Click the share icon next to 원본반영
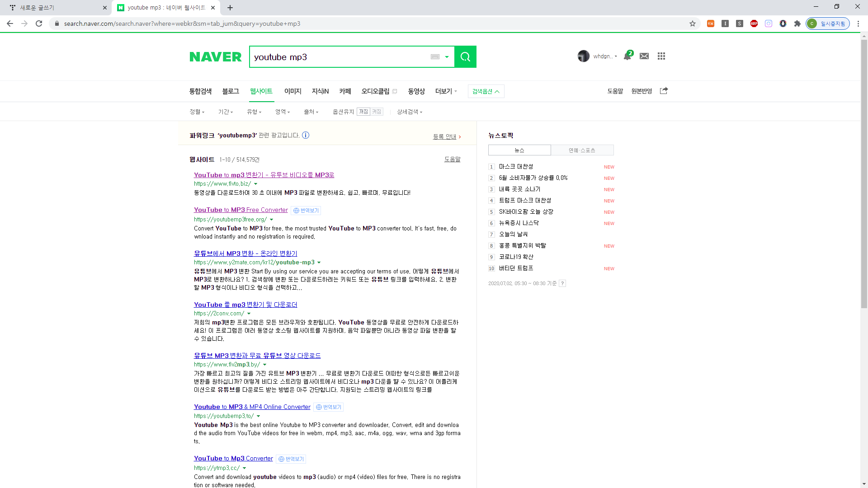 point(664,91)
